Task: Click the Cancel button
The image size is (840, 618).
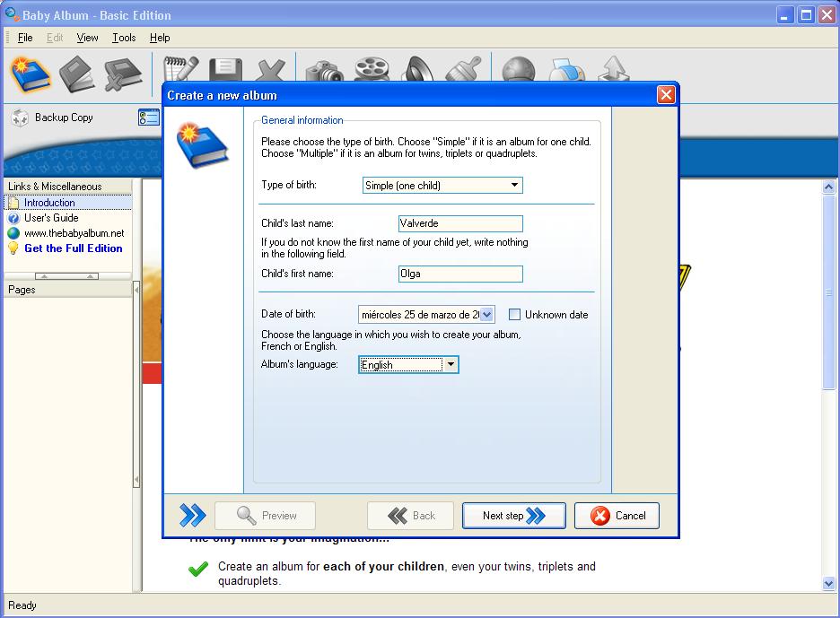Action: point(617,516)
